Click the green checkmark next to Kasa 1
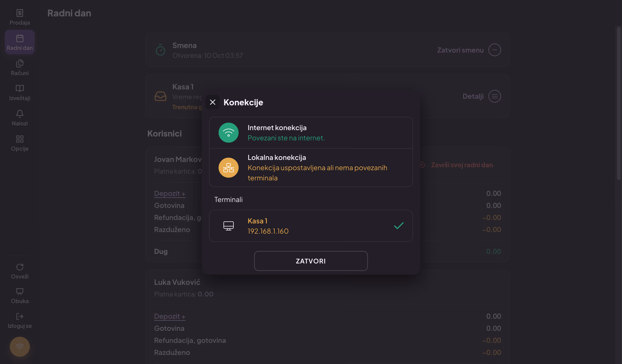Screen dimensions: 622x364 tap(399, 226)
